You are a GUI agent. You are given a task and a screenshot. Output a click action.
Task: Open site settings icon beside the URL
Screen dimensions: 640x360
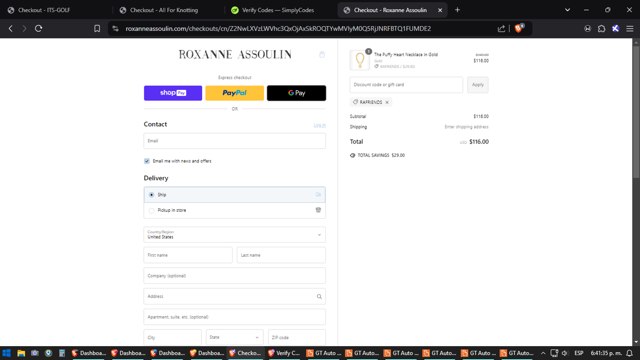click(x=116, y=29)
